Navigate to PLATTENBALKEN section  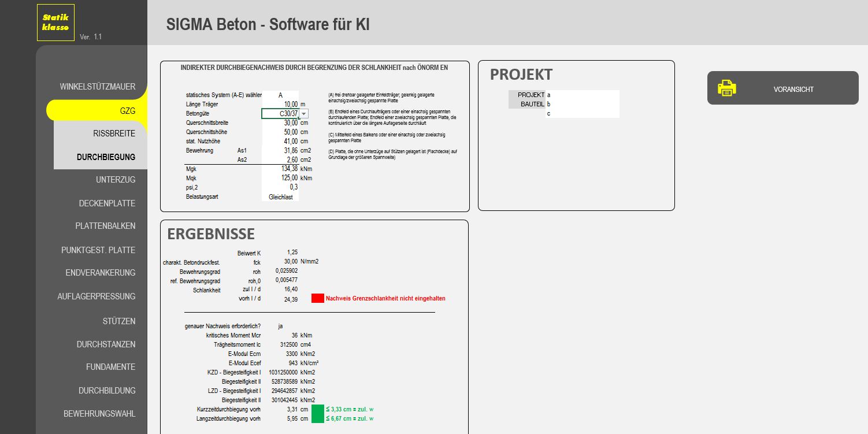coord(105,226)
